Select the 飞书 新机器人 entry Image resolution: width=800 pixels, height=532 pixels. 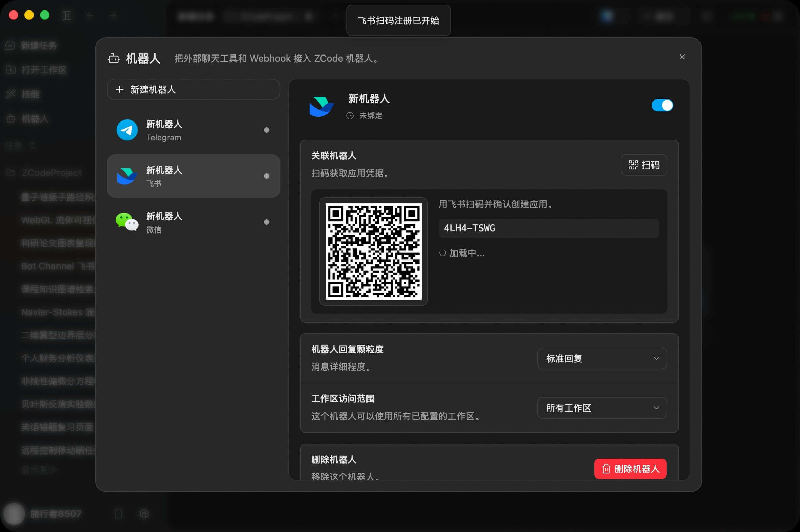coord(193,176)
